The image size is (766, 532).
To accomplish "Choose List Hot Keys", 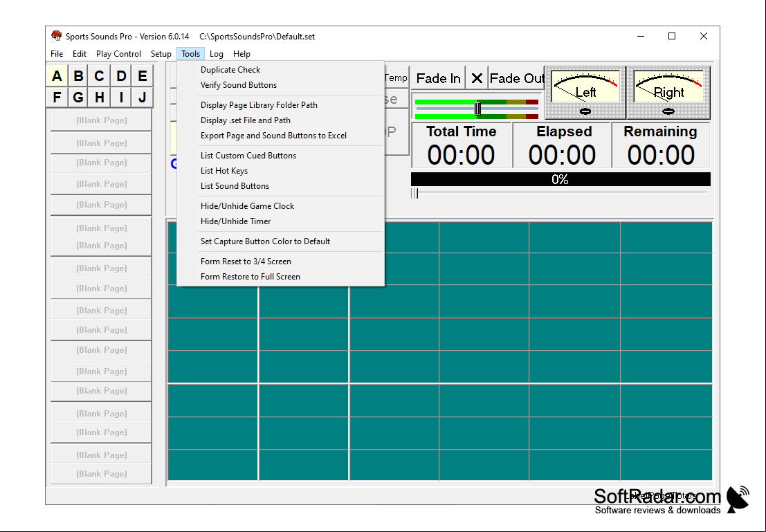I will [x=280, y=170].
